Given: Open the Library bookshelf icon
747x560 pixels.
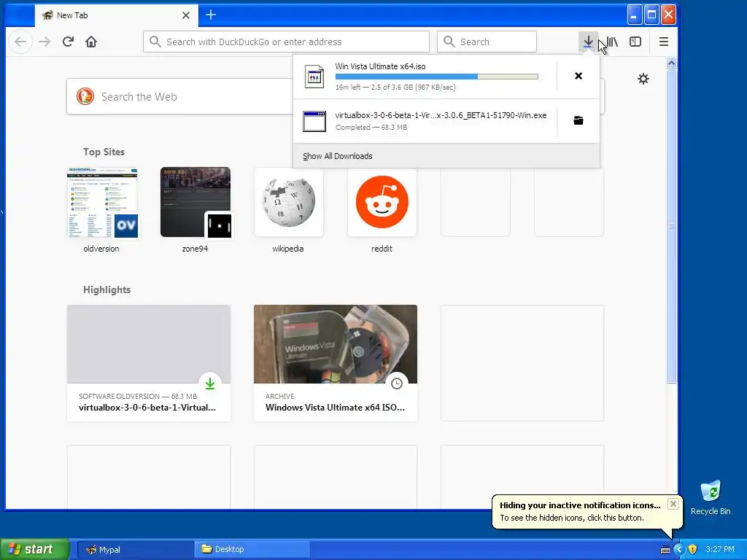Looking at the screenshot, I should click(612, 42).
